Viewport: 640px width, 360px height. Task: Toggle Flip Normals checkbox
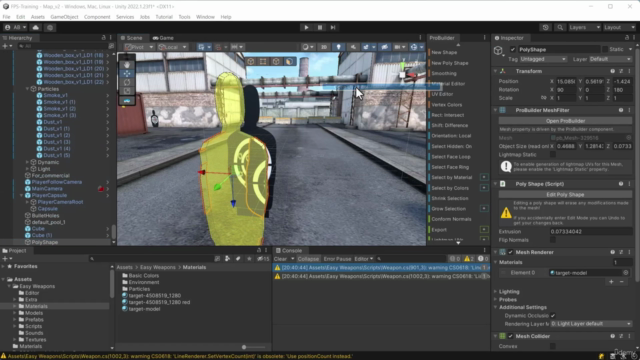(x=553, y=240)
